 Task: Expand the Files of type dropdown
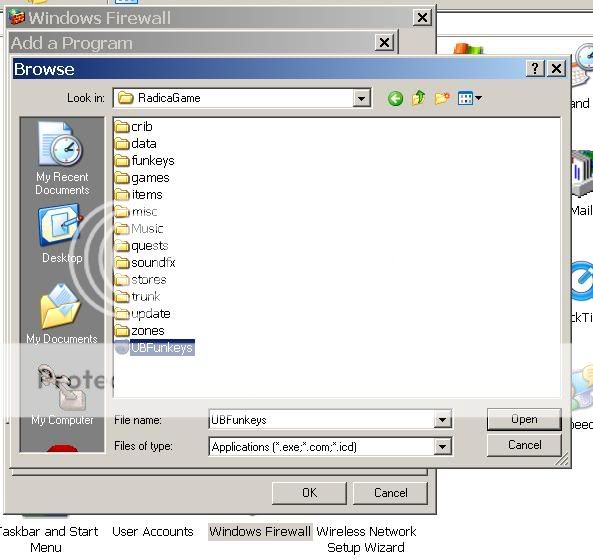(442, 447)
